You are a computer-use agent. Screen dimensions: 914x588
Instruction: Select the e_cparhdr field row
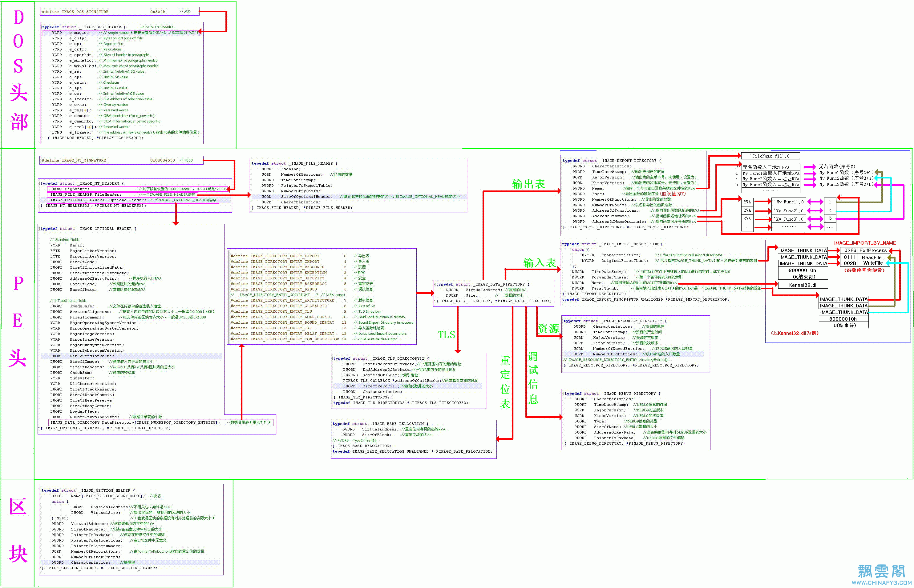coord(101,55)
